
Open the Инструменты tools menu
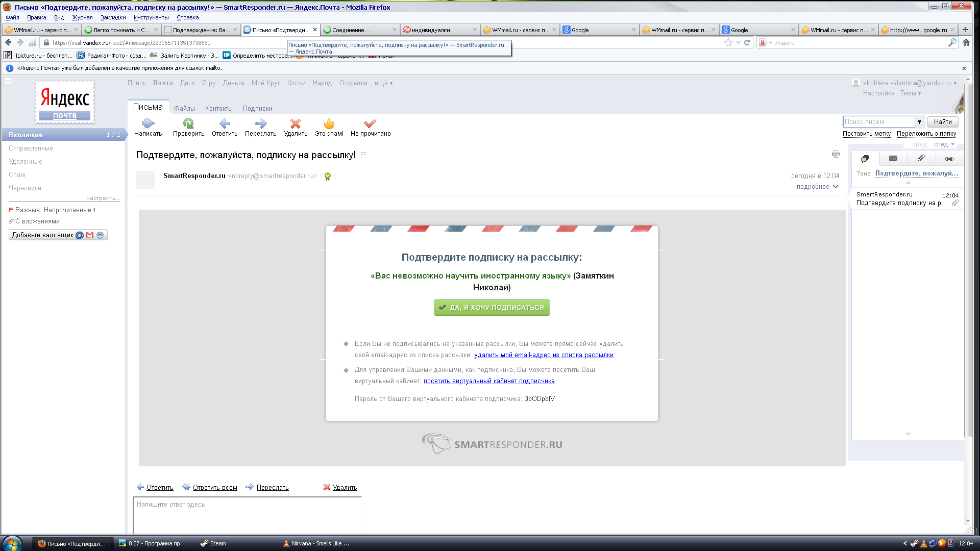click(151, 17)
